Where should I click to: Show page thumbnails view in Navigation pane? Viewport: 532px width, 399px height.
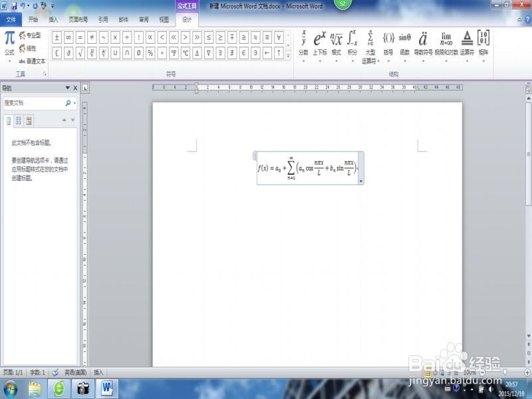click(19, 121)
